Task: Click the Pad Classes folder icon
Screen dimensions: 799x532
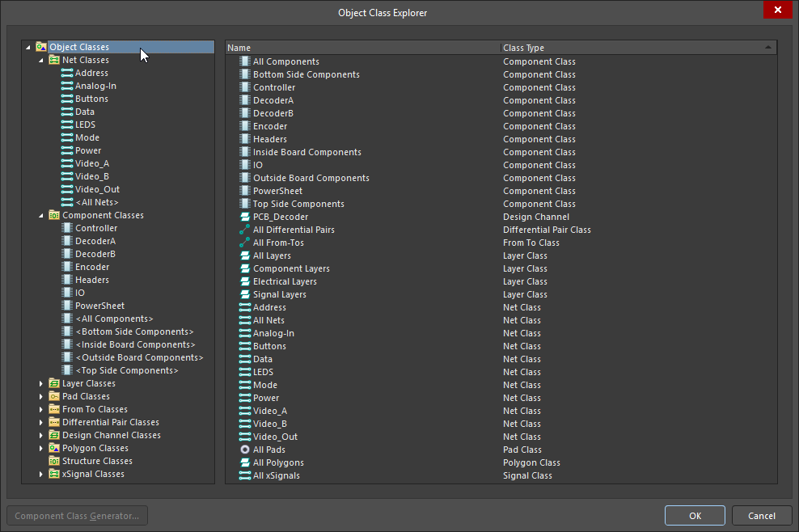Action: pos(54,396)
